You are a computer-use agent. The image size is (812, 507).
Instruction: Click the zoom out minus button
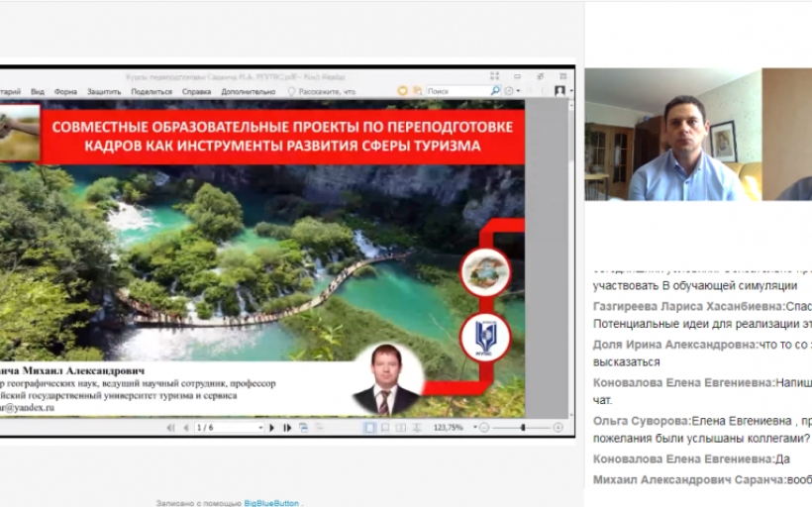(484, 428)
